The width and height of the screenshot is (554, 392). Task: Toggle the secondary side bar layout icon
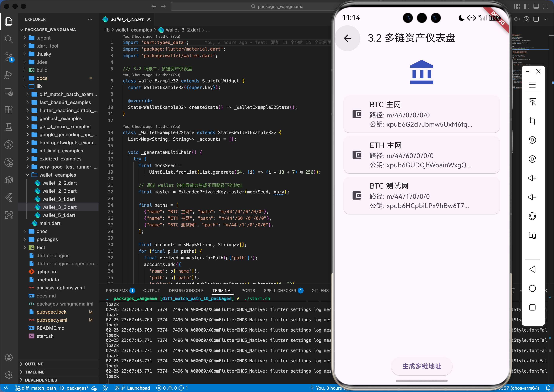tap(545, 7)
